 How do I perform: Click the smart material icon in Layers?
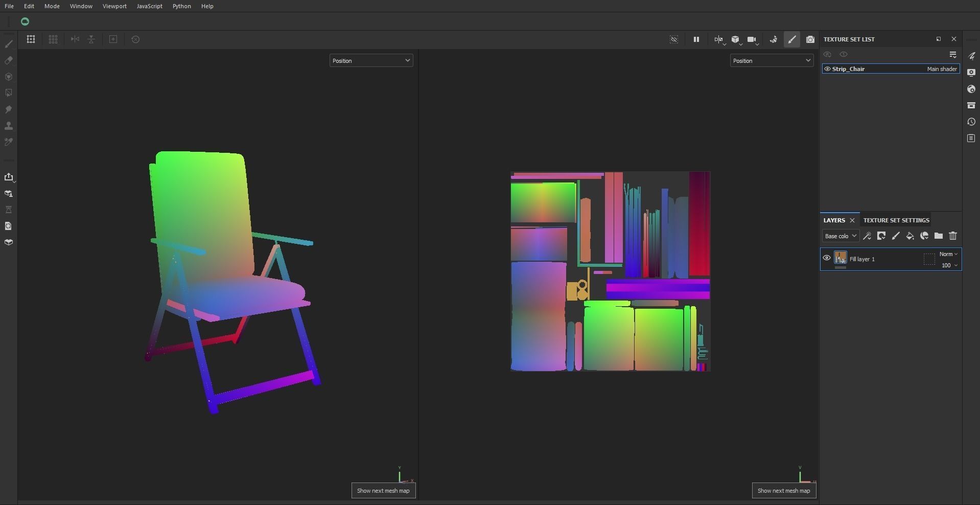click(x=924, y=236)
